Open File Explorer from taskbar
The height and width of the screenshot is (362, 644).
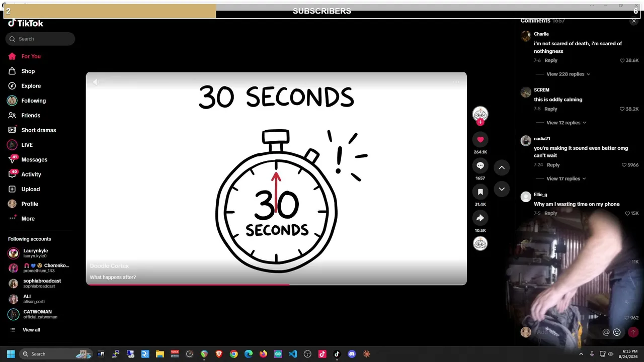pos(160,354)
